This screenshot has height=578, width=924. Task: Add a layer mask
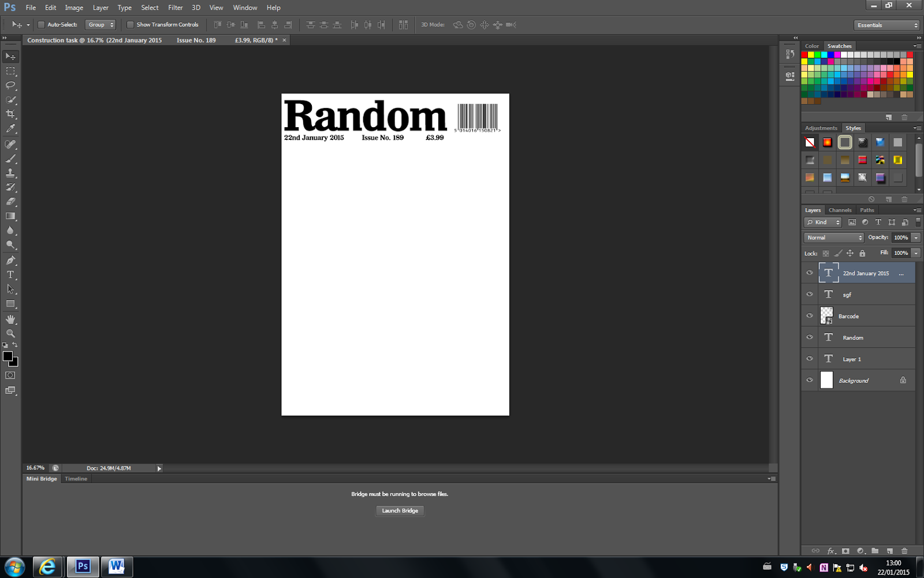coord(845,551)
